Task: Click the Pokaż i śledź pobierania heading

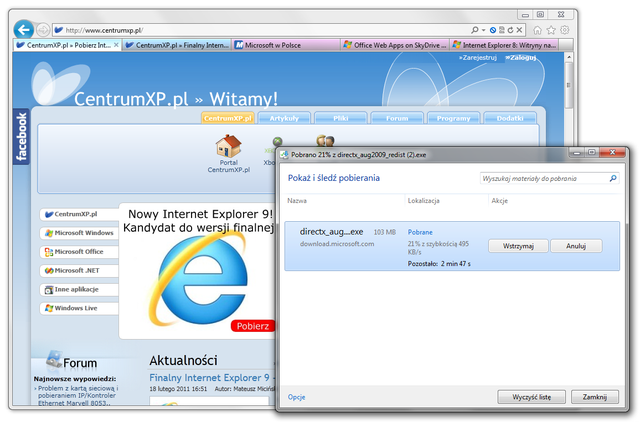Action: 333,178
